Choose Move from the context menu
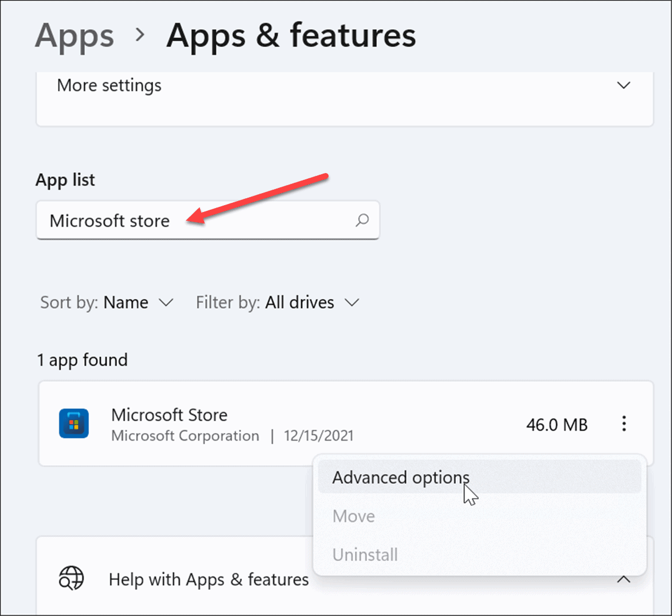 (479, 516)
